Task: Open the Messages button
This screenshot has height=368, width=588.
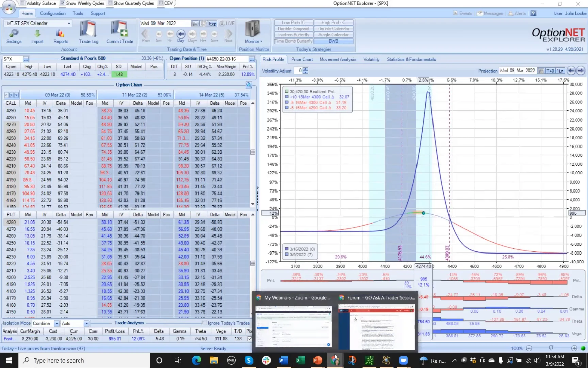Action: (490, 13)
